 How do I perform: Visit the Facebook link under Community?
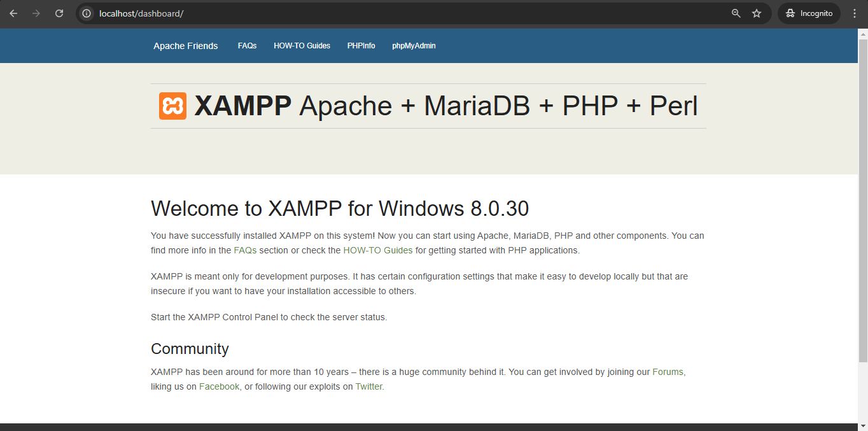(x=220, y=386)
